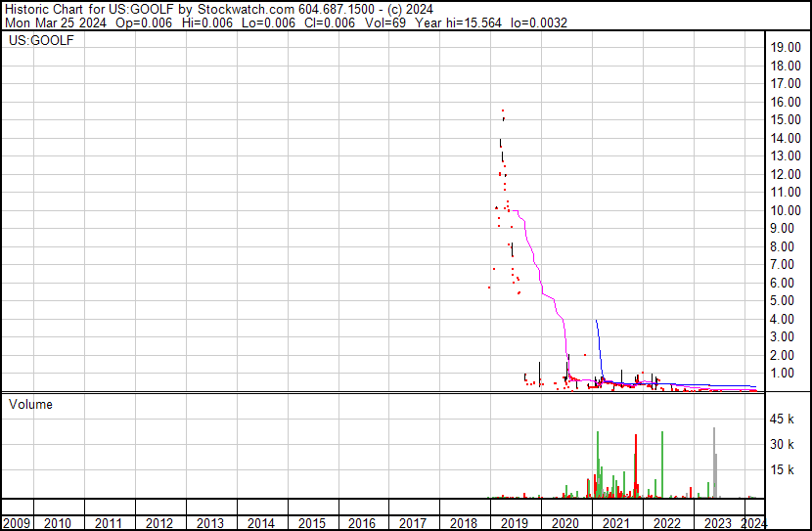The width and height of the screenshot is (812, 531).
Task: Click the 7.00 price axis label
Action: (782, 264)
